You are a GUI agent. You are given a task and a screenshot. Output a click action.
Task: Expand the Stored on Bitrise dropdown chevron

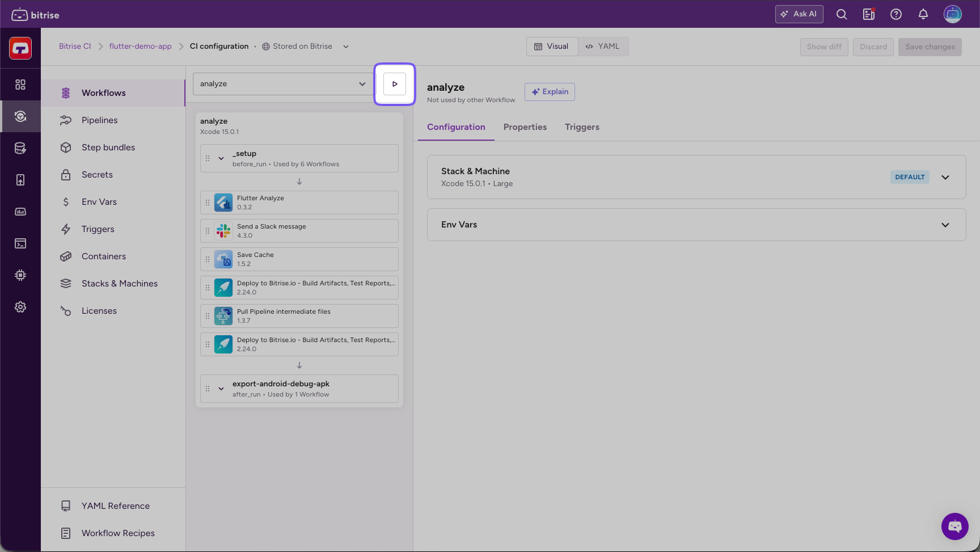click(x=346, y=47)
